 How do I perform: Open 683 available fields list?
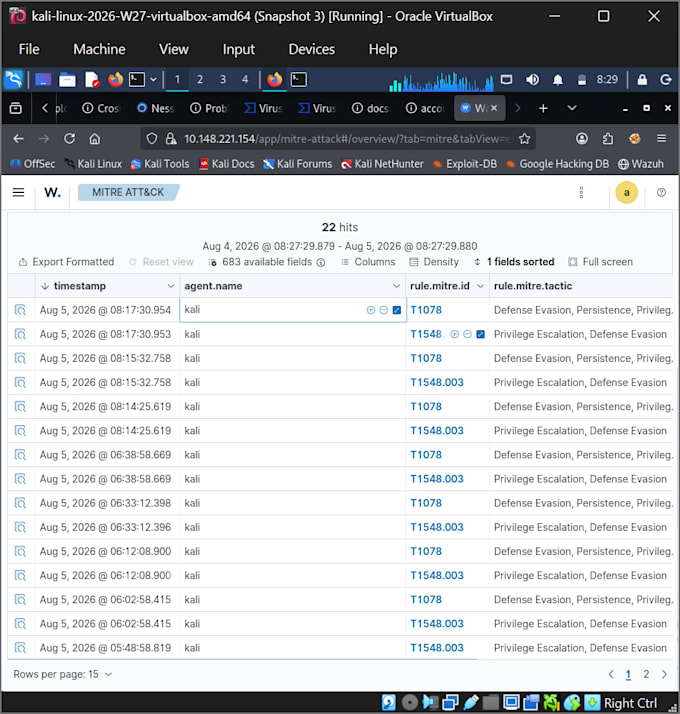click(x=267, y=262)
